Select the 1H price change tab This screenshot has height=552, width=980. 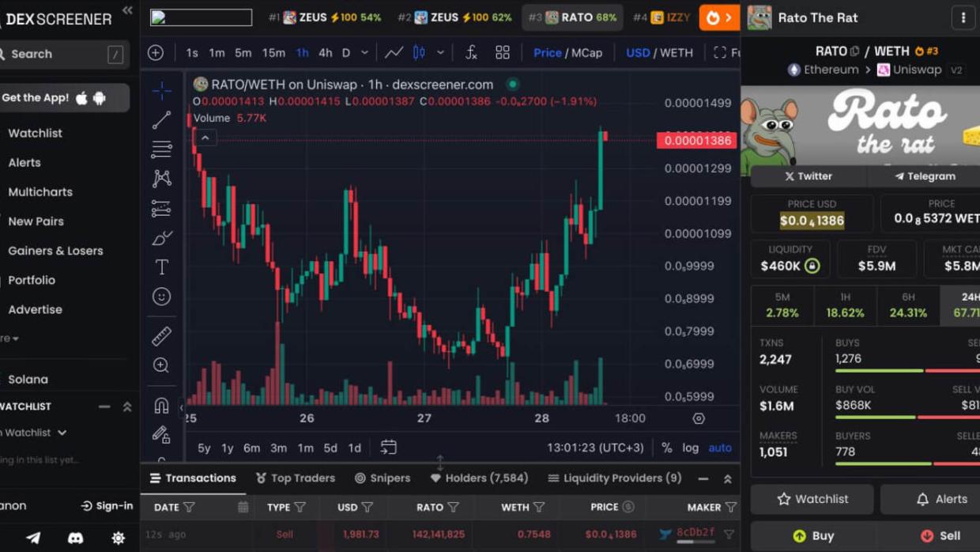pyautogui.click(x=845, y=306)
